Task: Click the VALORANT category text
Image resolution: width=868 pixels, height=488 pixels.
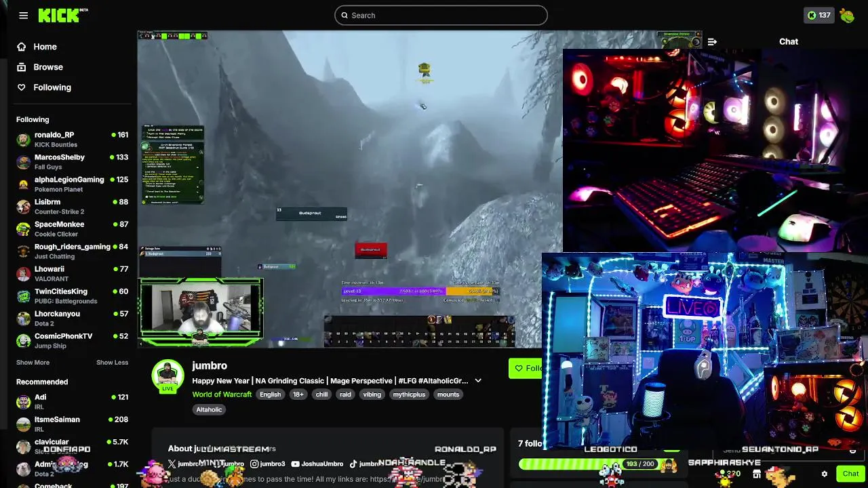Action: pyautogui.click(x=52, y=279)
